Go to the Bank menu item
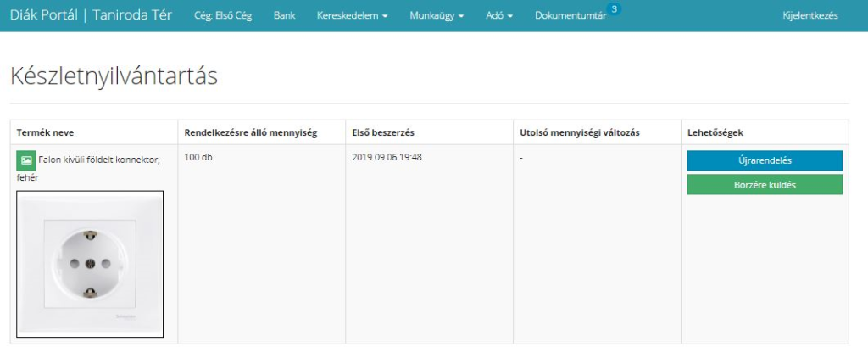The image size is (868, 364). (284, 16)
